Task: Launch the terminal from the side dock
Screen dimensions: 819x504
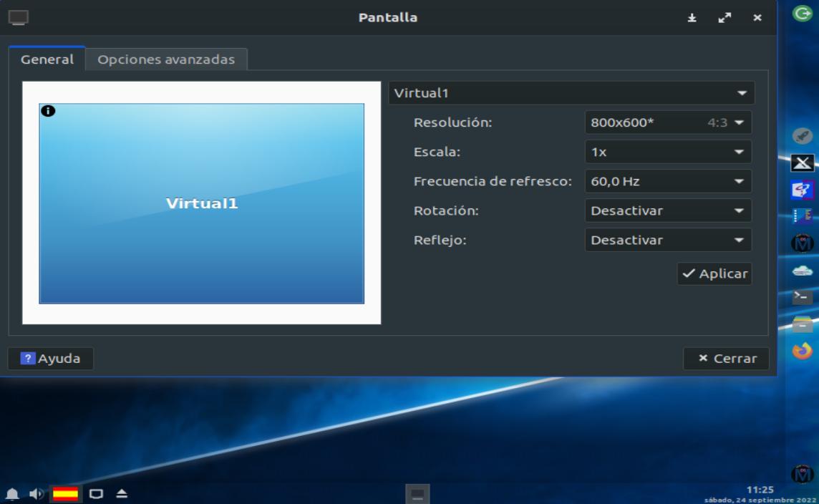Action: 803,296
